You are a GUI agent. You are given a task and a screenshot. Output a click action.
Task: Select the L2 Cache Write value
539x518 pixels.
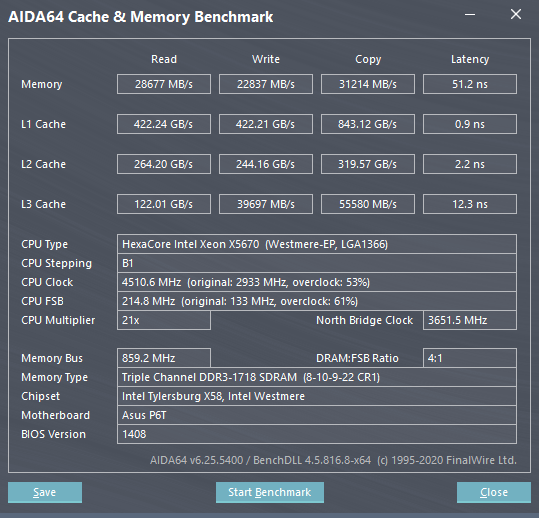click(266, 164)
